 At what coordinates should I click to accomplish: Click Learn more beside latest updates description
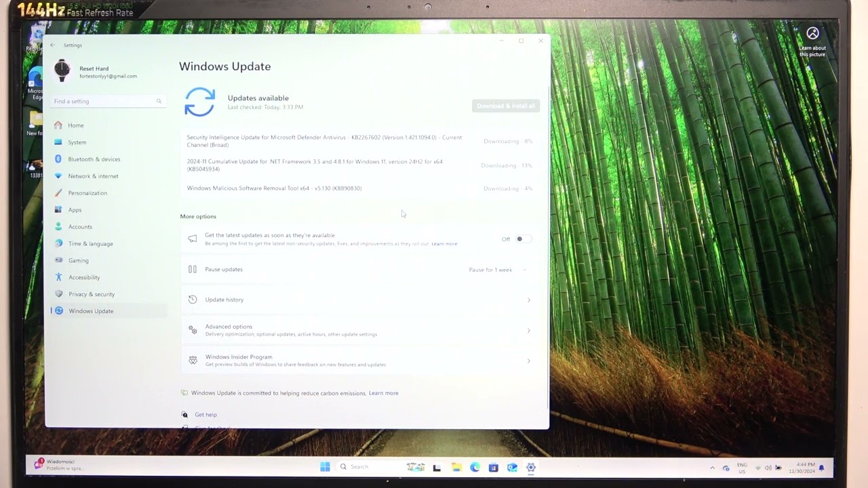(x=444, y=244)
